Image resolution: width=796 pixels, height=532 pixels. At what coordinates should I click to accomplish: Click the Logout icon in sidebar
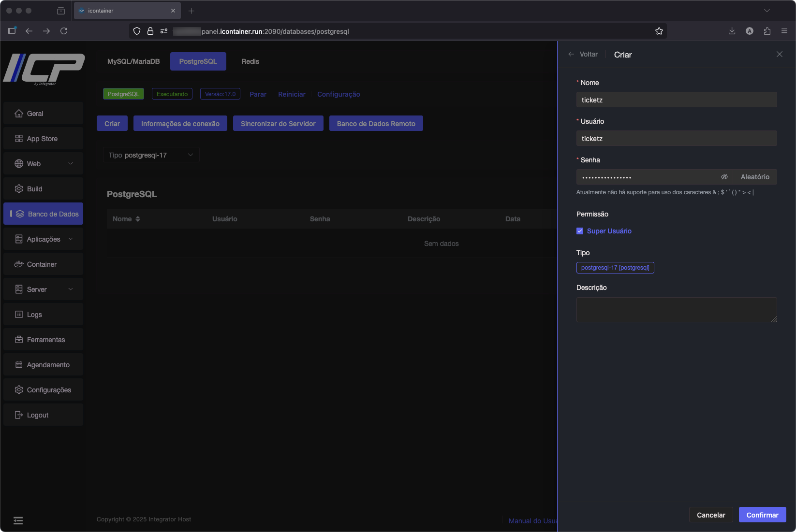pyautogui.click(x=19, y=415)
